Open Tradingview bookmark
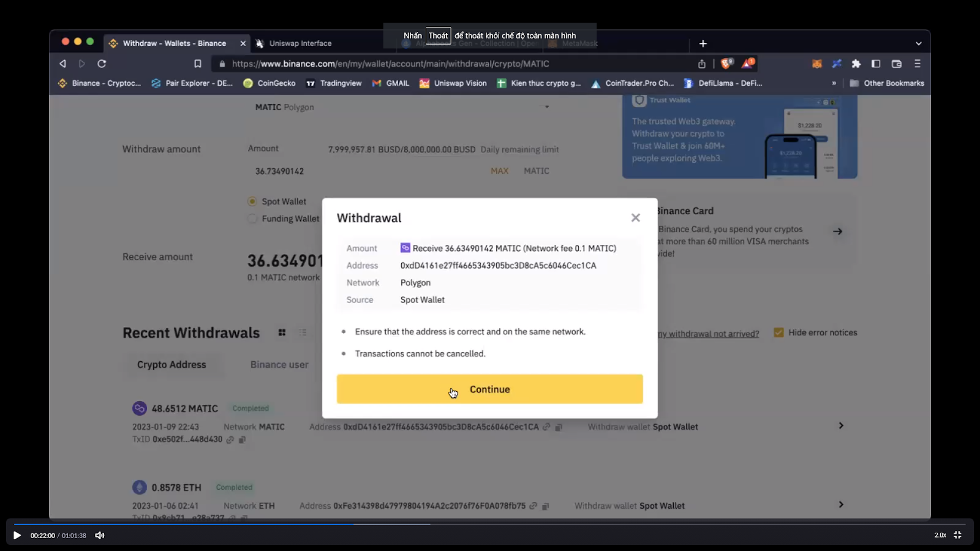980x551 pixels. click(334, 83)
